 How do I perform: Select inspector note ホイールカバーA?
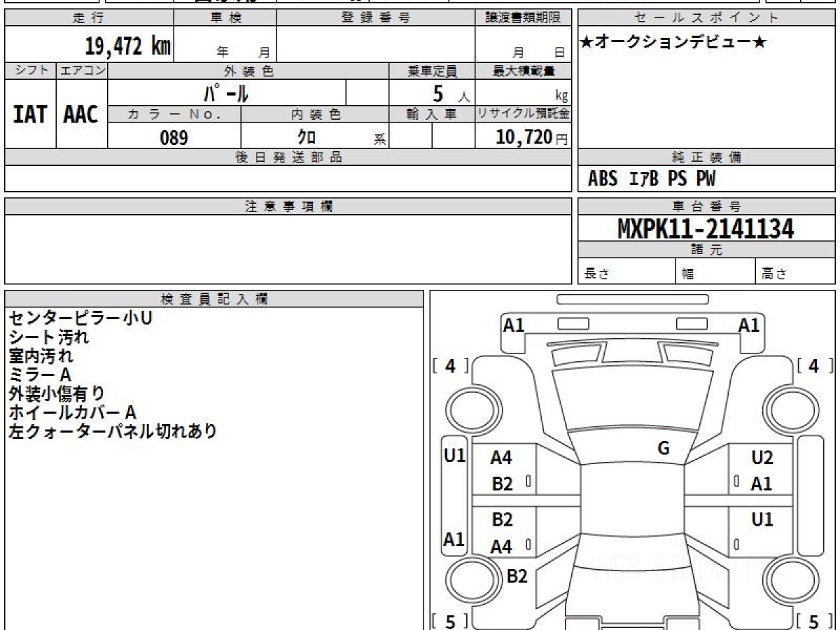point(72,412)
